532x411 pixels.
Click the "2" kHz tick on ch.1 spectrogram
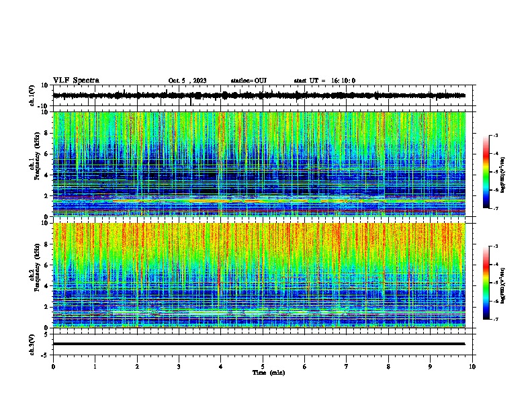[46, 195]
